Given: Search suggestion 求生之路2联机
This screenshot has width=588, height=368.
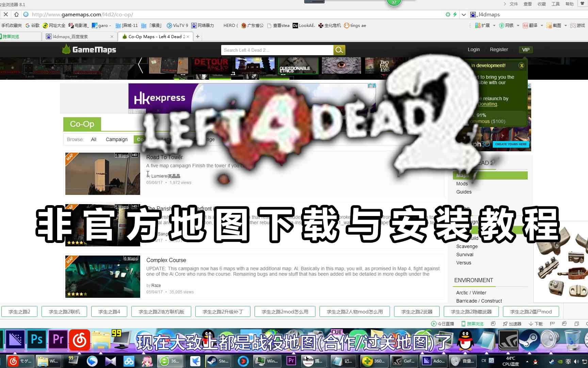Looking at the screenshot, I should point(64,311).
